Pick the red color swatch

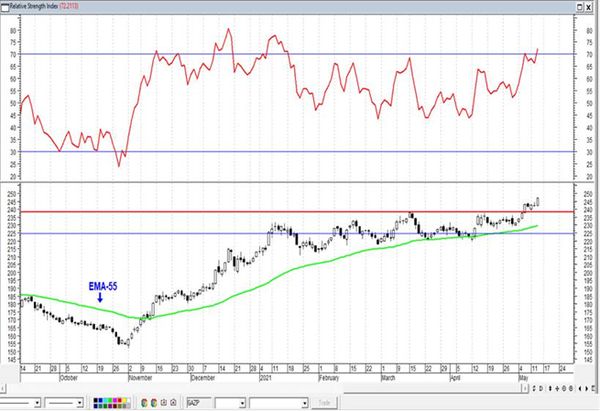tap(120, 400)
